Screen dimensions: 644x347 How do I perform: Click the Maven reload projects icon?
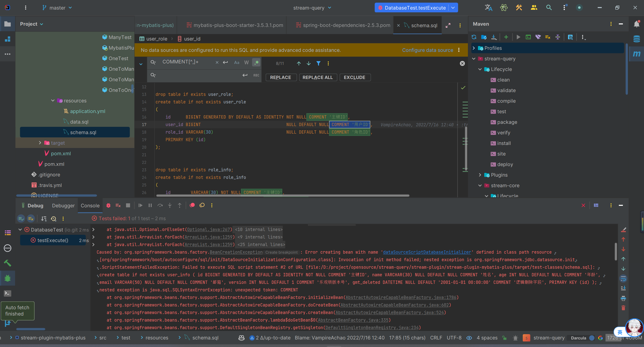(x=474, y=37)
